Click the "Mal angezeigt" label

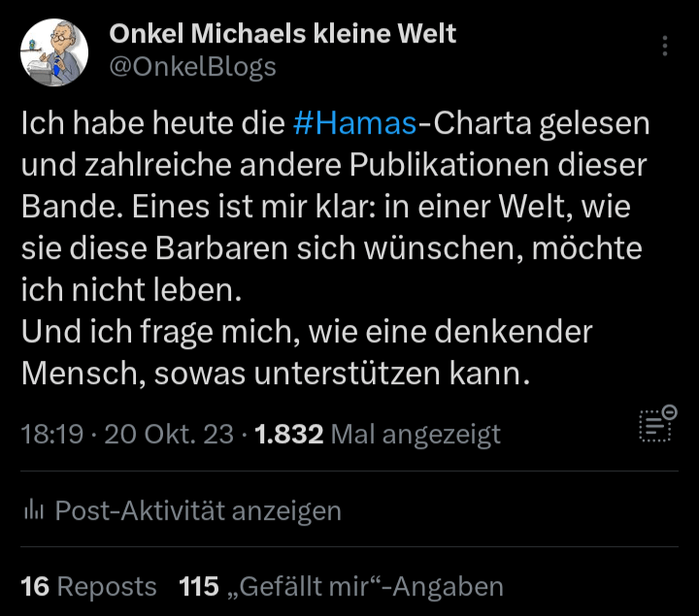[x=416, y=434]
